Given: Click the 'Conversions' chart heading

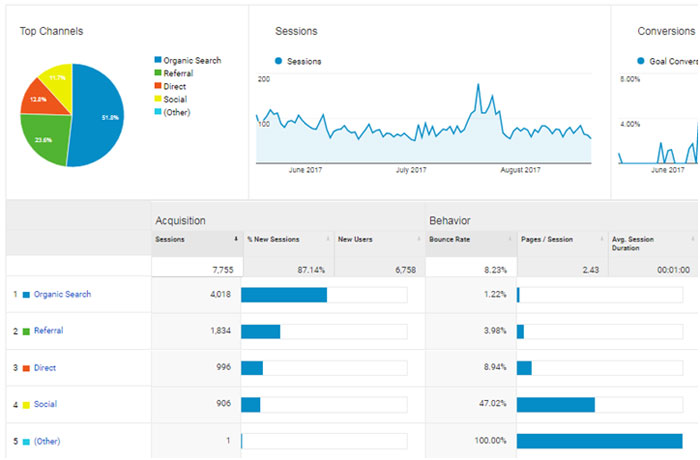Looking at the screenshot, I should [666, 31].
